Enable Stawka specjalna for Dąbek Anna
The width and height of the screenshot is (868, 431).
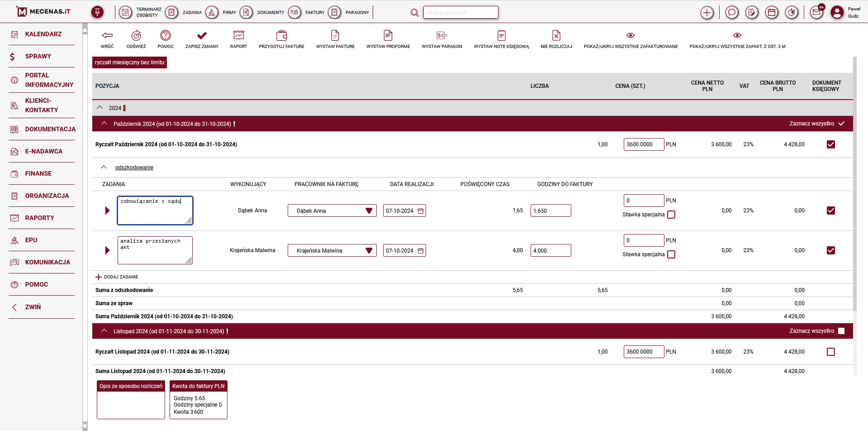(x=671, y=214)
